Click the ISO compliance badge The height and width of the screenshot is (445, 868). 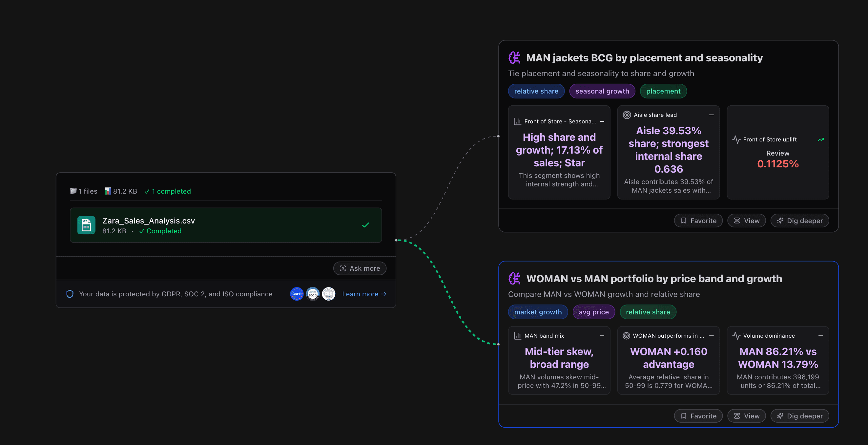(x=328, y=294)
